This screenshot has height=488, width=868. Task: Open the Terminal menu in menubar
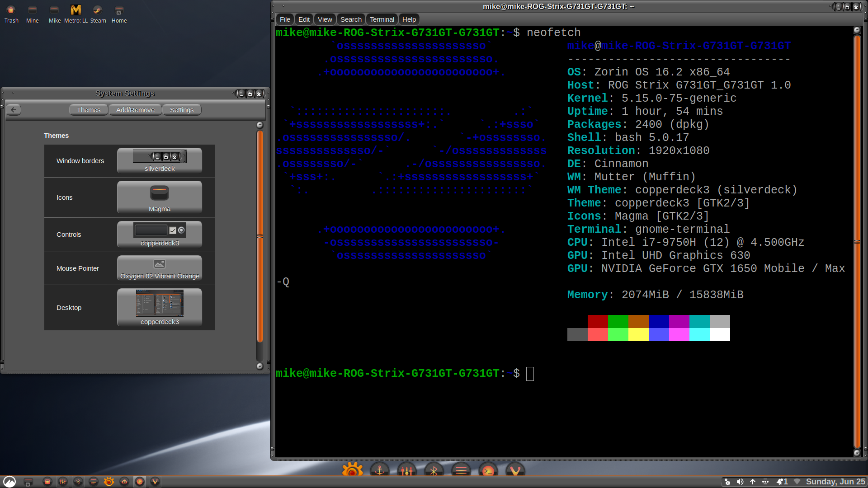(x=382, y=19)
